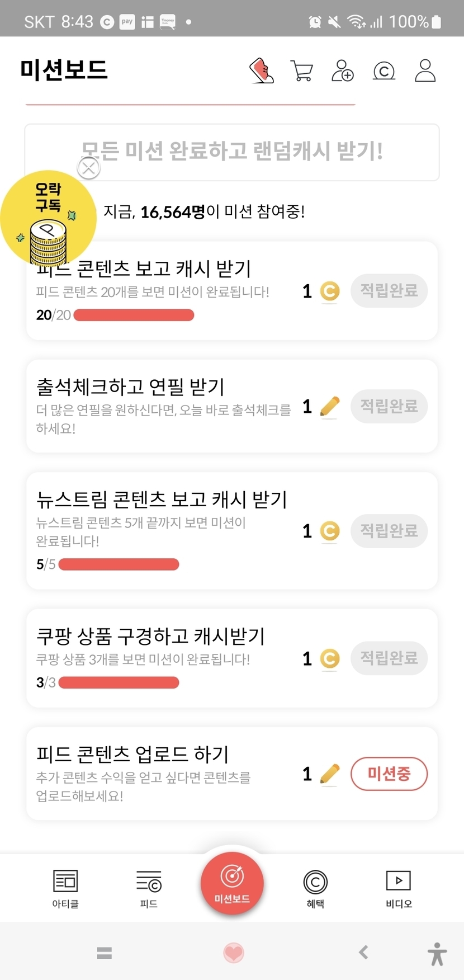
Task: Tap the invite friend icon
Action: (342, 71)
